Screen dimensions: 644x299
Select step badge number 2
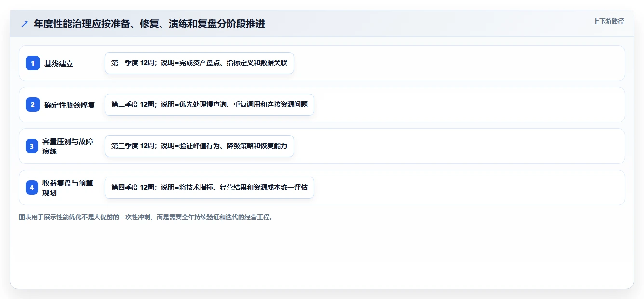click(32, 105)
